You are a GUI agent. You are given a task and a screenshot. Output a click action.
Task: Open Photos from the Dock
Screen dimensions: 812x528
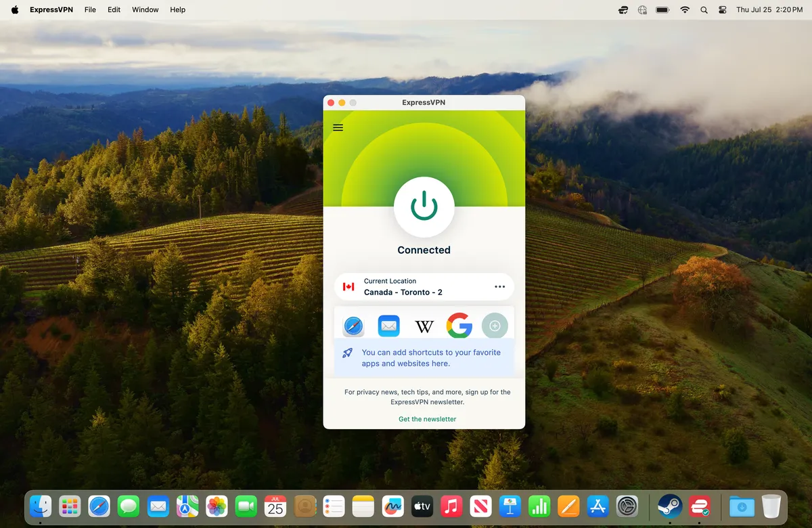click(x=217, y=506)
